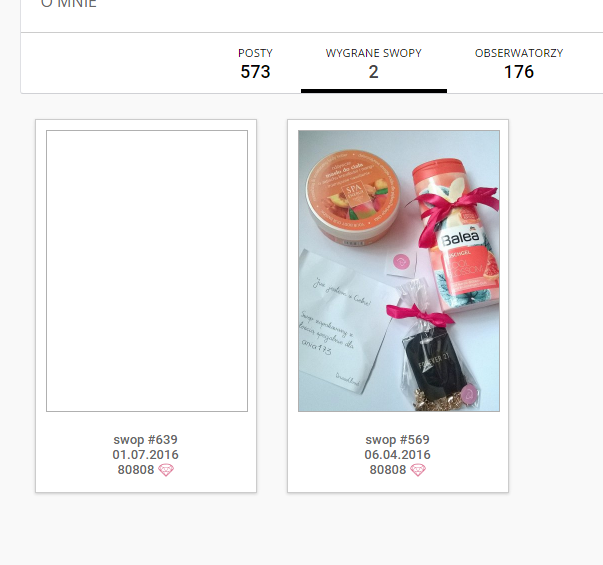Image resolution: width=603 pixels, height=565 pixels.
Task: Select the WYGRANE SWOPY tab
Action: pyautogui.click(x=373, y=64)
